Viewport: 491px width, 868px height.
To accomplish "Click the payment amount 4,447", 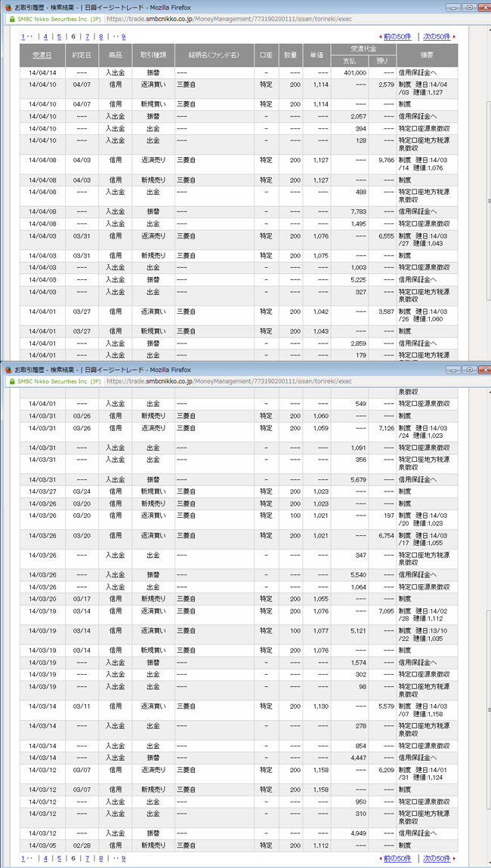I will [x=359, y=758].
